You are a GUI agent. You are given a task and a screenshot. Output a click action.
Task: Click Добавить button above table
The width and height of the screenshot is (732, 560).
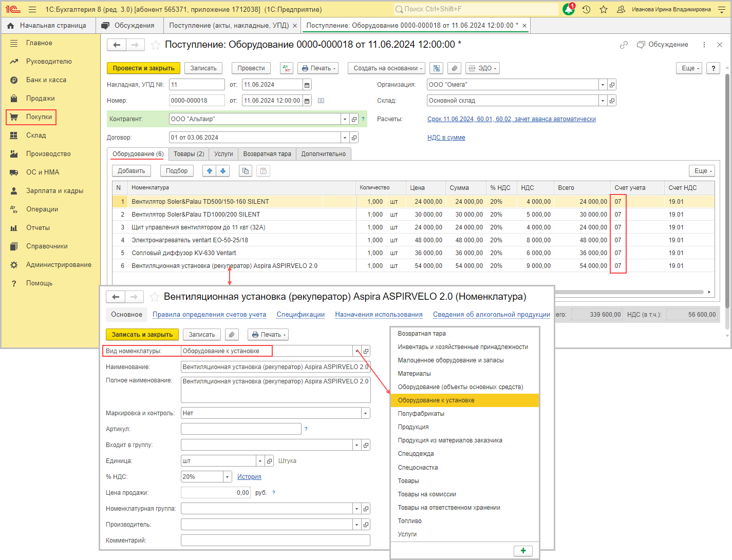click(132, 171)
